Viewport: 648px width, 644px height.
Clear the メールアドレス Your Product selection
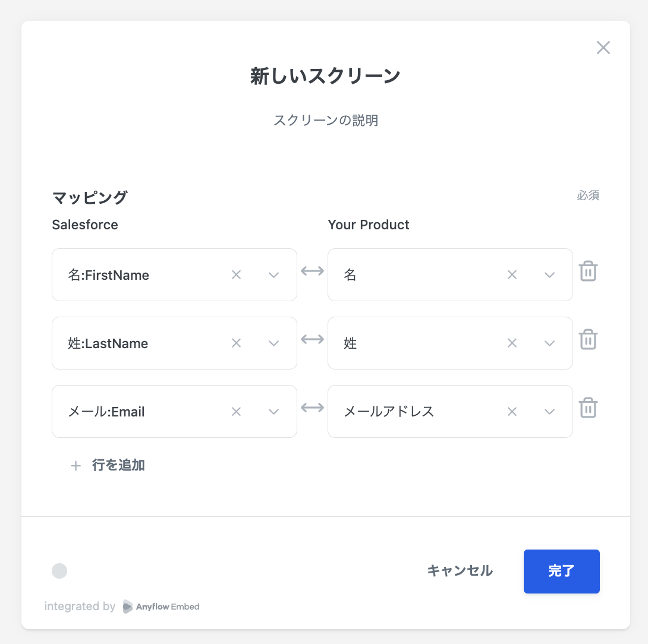click(x=512, y=411)
